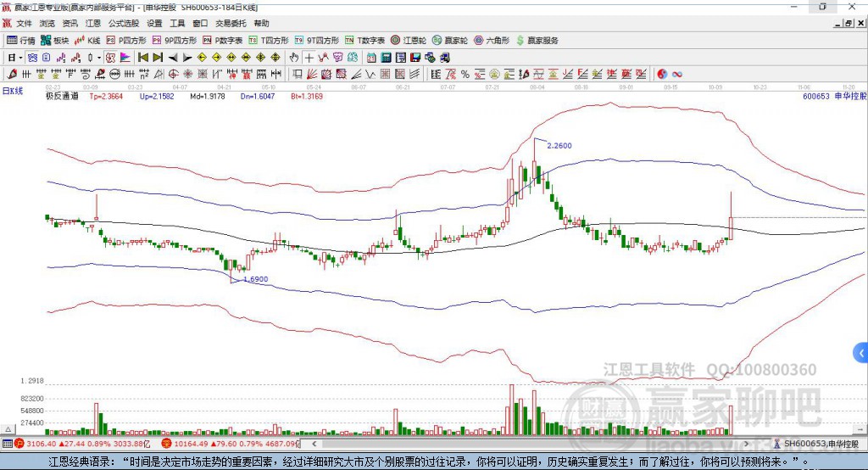Select the hand pan tool
This screenshot has height=470, width=868.
click(x=294, y=58)
